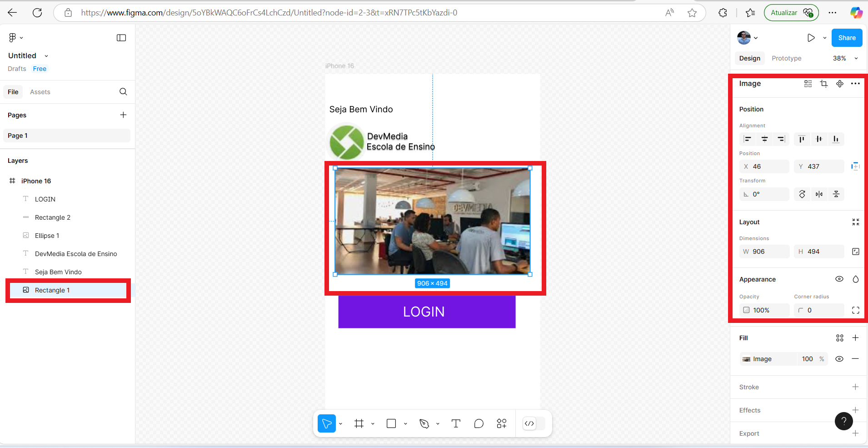Expand shape tools options chevron
This screenshot has height=448, width=868.
(405, 423)
